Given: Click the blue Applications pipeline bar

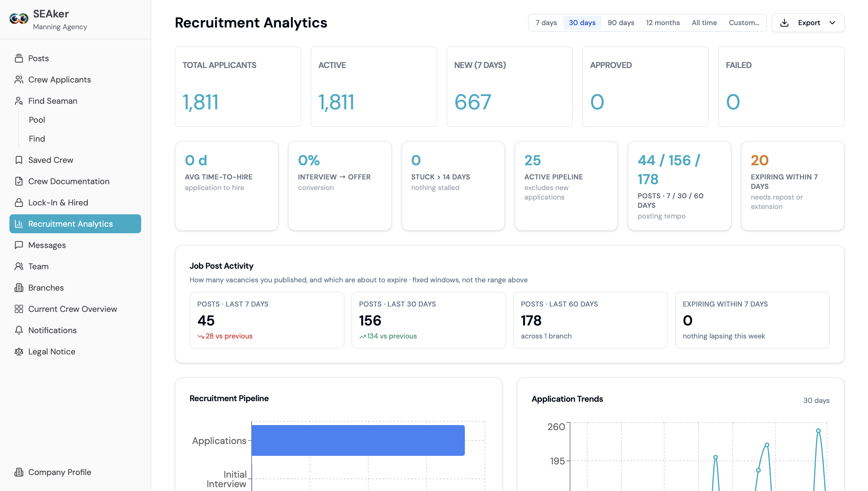Looking at the screenshot, I should pyautogui.click(x=358, y=440).
